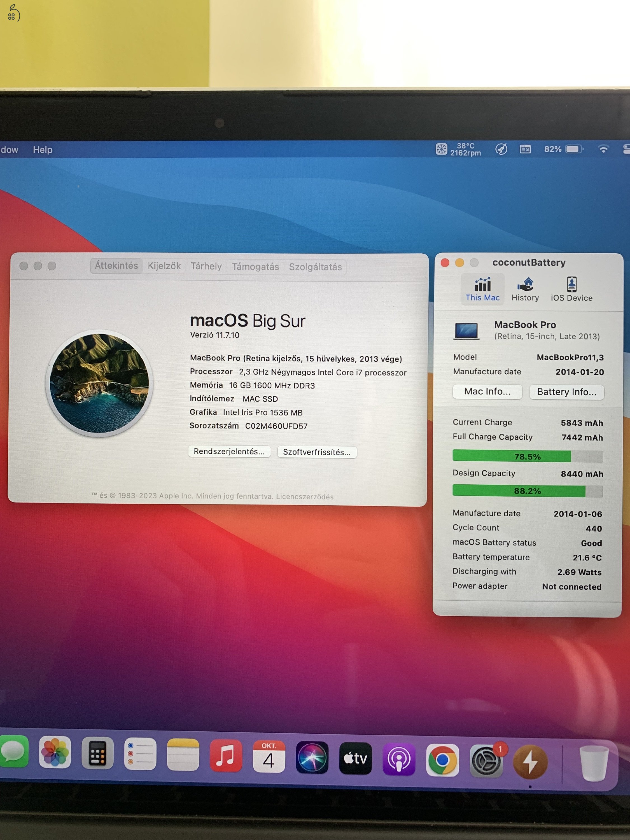Open Siri from the dock

tap(312, 758)
